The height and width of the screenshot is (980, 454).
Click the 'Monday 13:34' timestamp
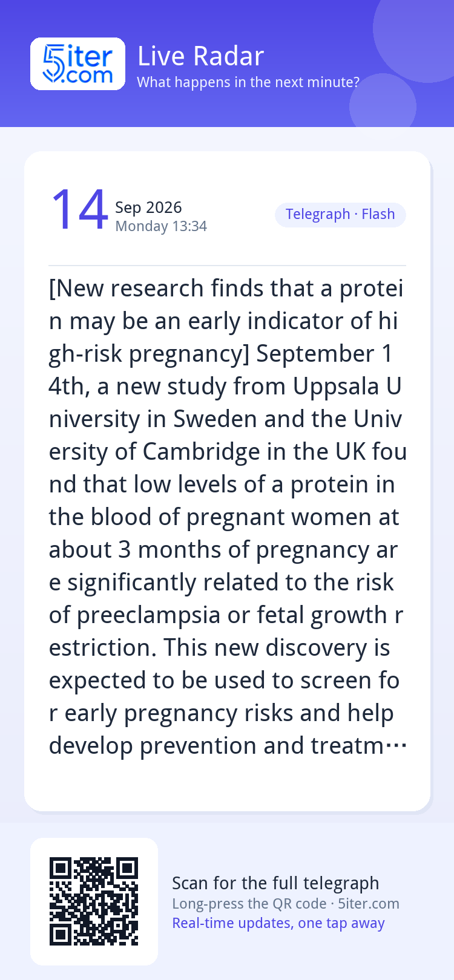click(x=161, y=226)
